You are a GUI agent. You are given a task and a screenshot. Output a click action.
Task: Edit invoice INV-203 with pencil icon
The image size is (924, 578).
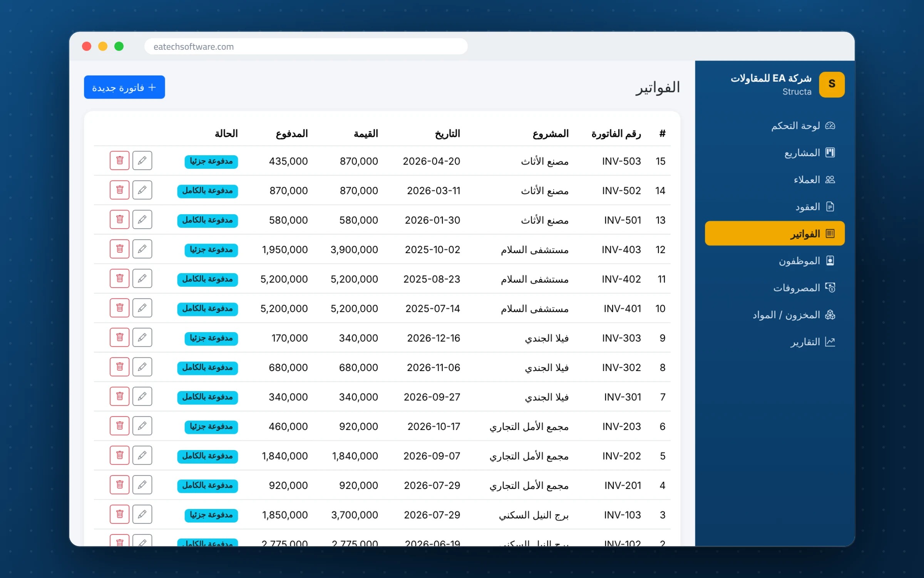point(142,426)
